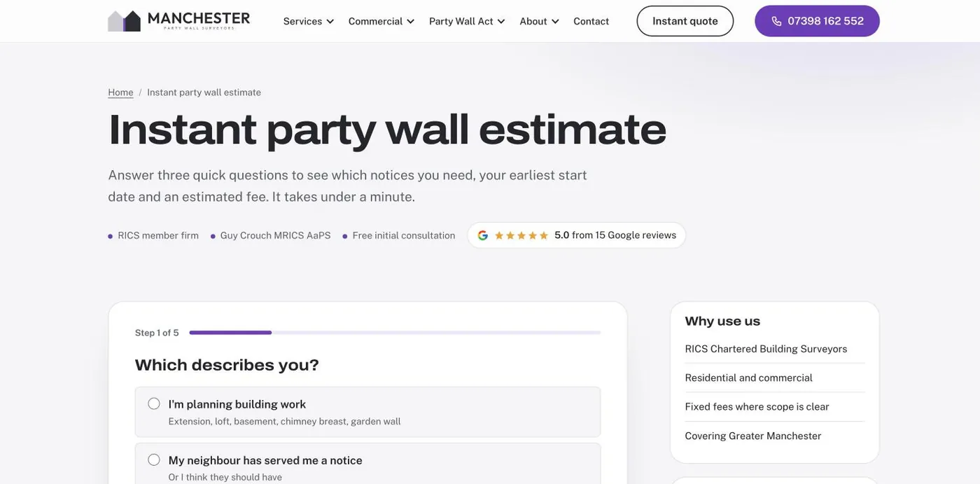Click 'Fixed fees where scope is clear' row
Screen dimensions: 980x484
point(775,406)
